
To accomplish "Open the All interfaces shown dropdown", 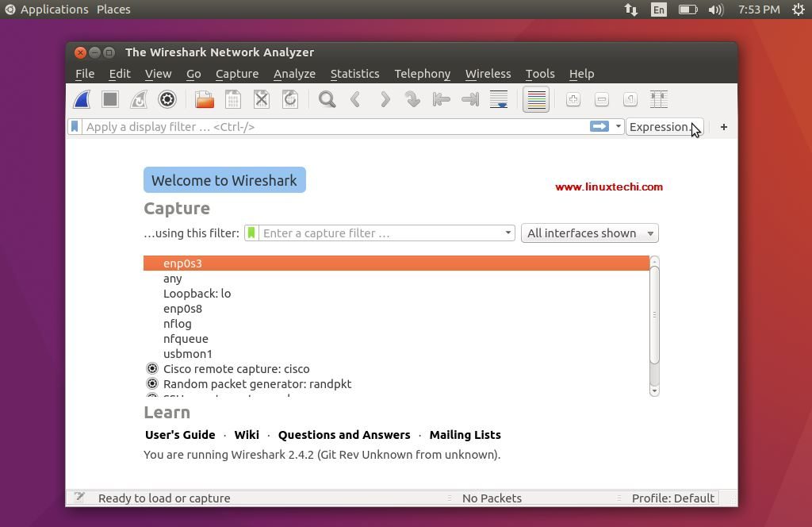I will pos(589,233).
